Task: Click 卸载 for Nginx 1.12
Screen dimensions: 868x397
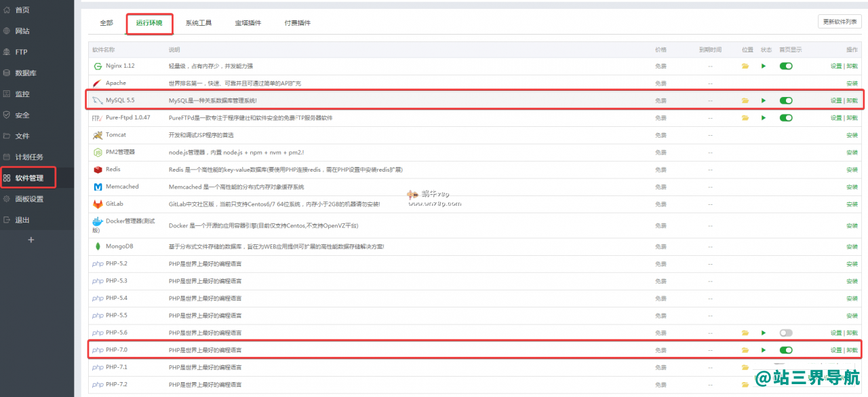Action: click(x=852, y=66)
